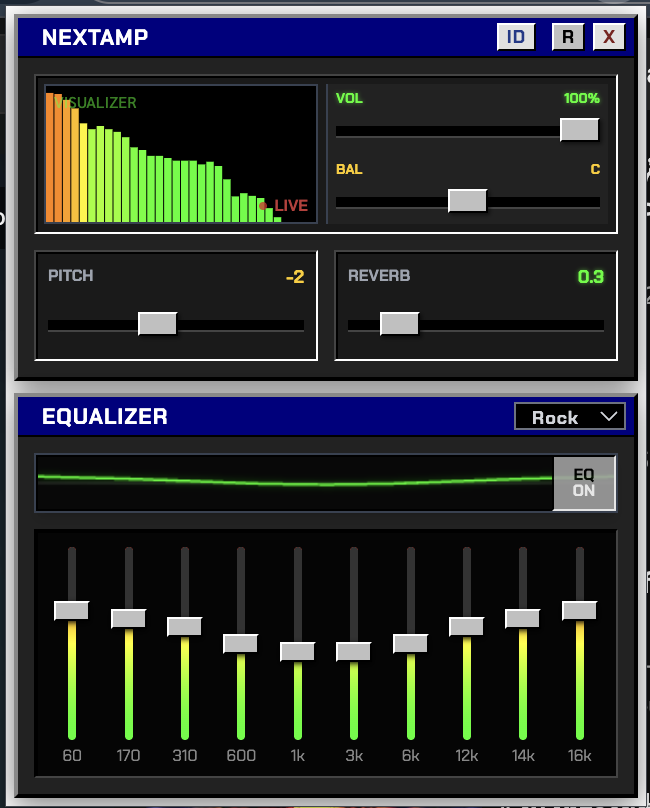Click the 170 Hz band slider knob
The image size is (650, 808).
(x=128, y=618)
